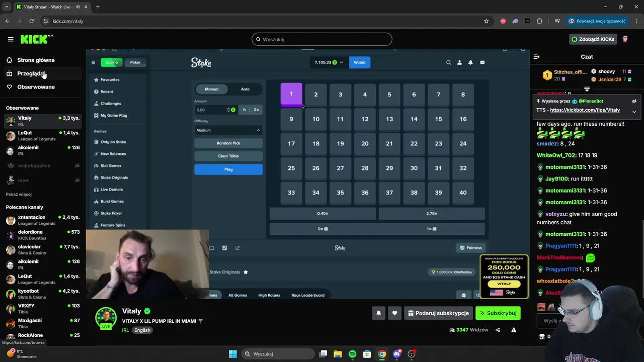The width and height of the screenshot is (644, 362).
Task: Go back in browser history
Action: (7, 21)
